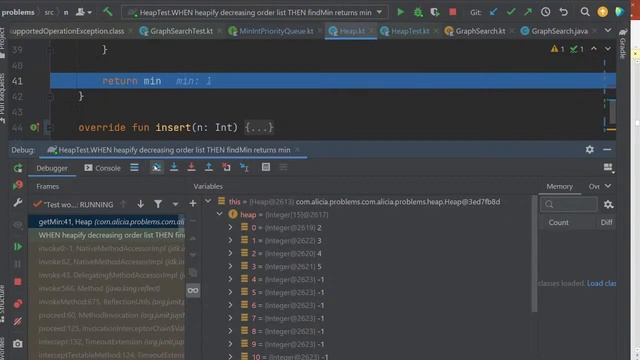Image resolution: width=640 pixels, height=360 pixels.
Task: Collapse the heap array node
Action: (220, 214)
